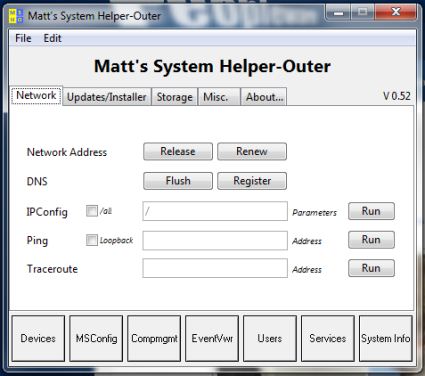Launch MSConfig
This screenshot has height=376, width=425.
click(96, 339)
